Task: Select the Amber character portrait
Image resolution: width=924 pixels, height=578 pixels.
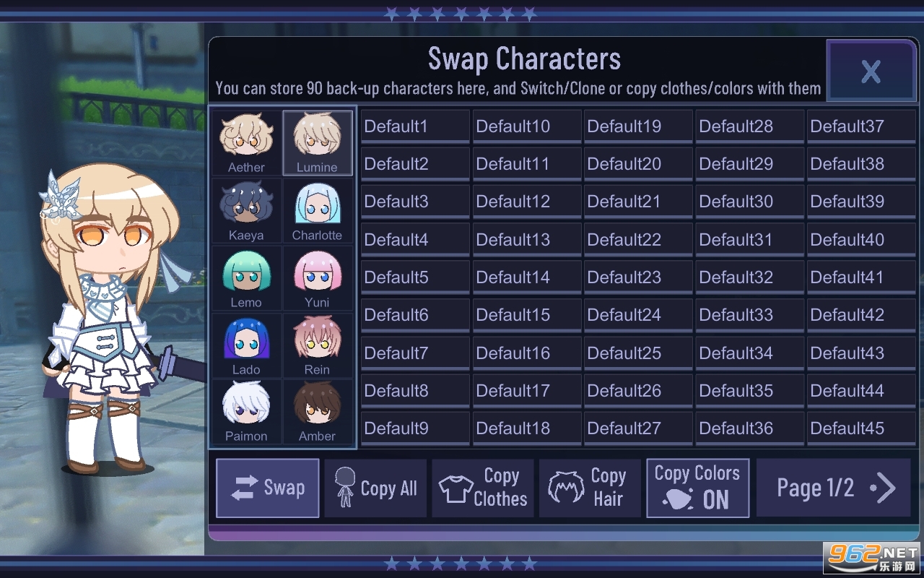Action: [x=317, y=412]
